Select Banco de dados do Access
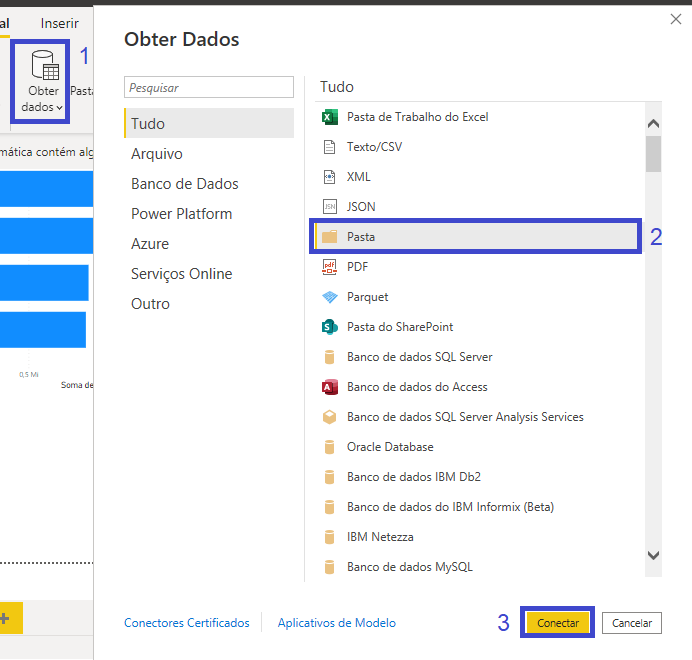Viewport: 692px width, 660px height. (417, 387)
